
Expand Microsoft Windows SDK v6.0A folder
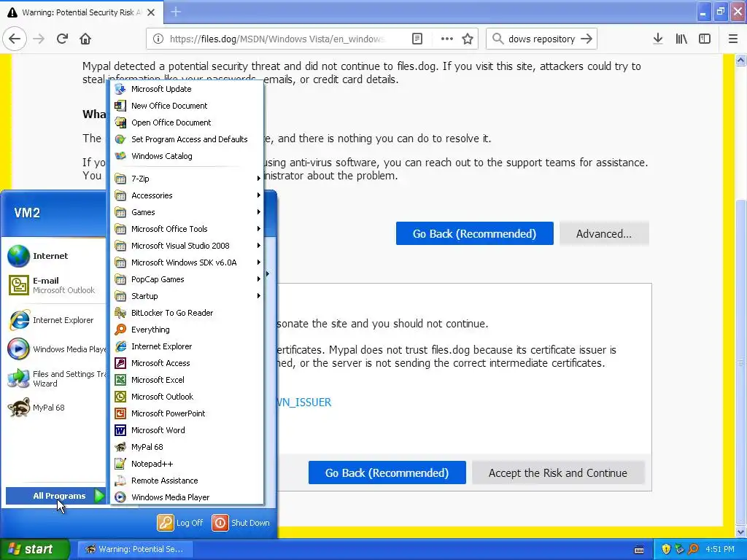point(187,262)
